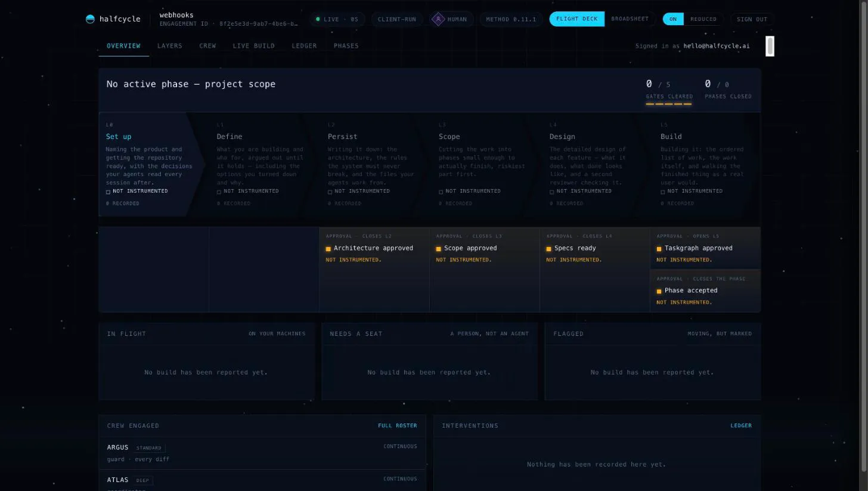Click the orange marker beside Phase accepted
868x491 pixels.
pyautogui.click(x=659, y=291)
